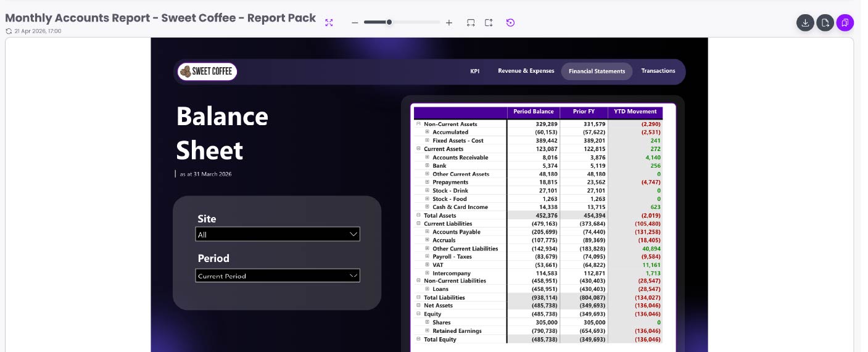Click the zoom in plus icon
This screenshot has width=868, height=352.
(449, 23)
